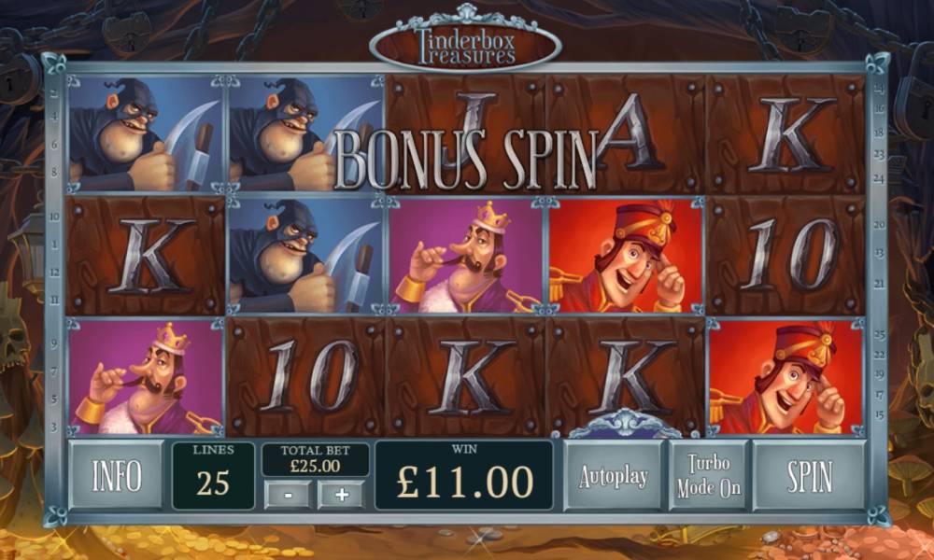Click the Total Bet £25.00 field
Viewport: 934px width, 560px height.
pyautogui.click(x=315, y=459)
